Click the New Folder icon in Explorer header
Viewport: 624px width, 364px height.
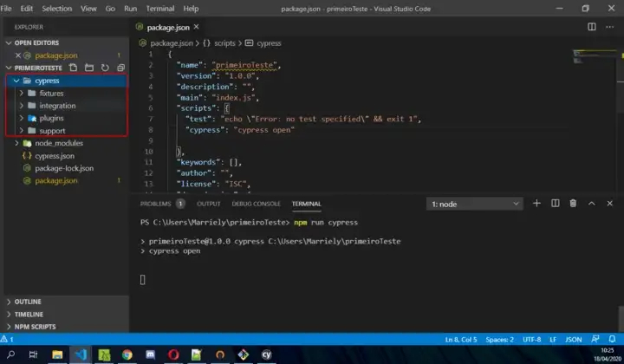click(x=89, y=68)
